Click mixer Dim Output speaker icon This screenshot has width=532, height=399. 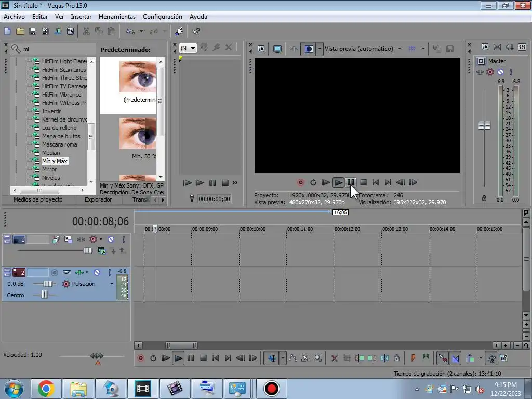coord(509,47)
